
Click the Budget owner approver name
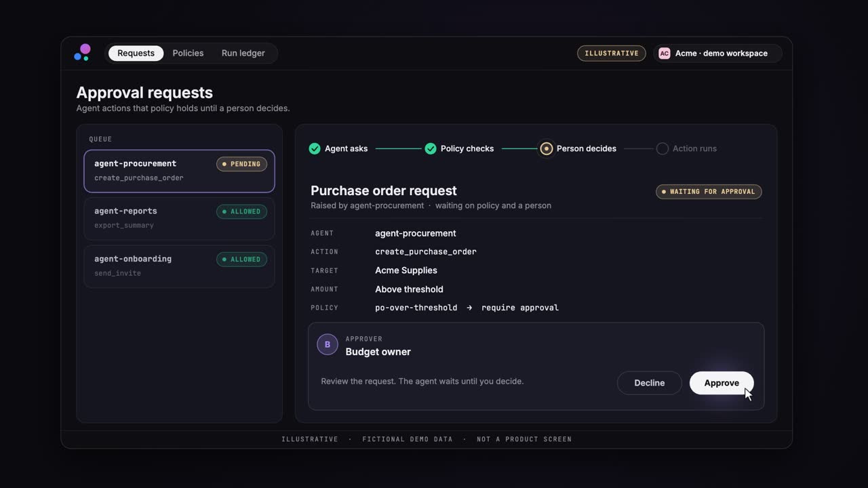(x=378, y=352)
